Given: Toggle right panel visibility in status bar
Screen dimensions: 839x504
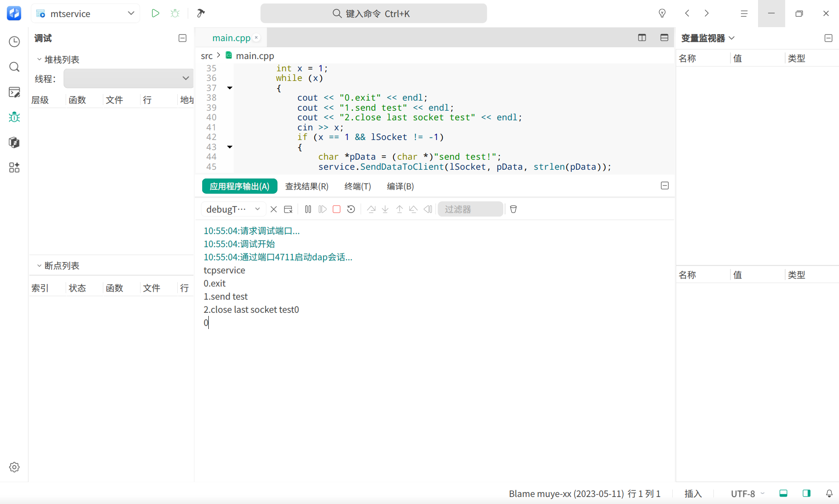Looking at the screenshot, I should pyautogui.click(x=807, y=493).
